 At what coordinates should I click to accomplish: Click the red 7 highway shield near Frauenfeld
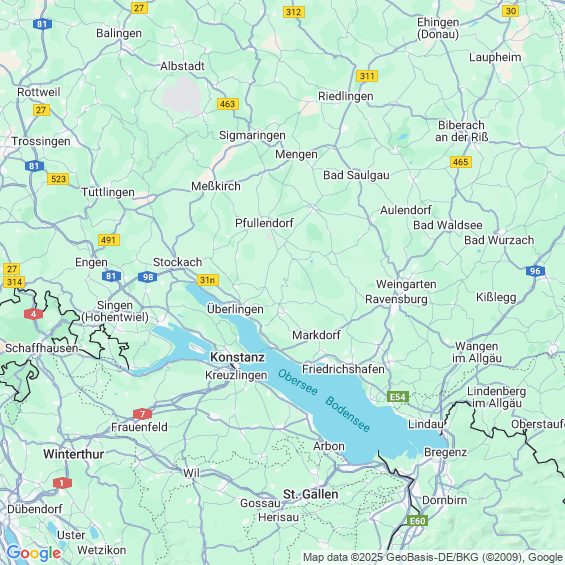(x=142, y=414)
